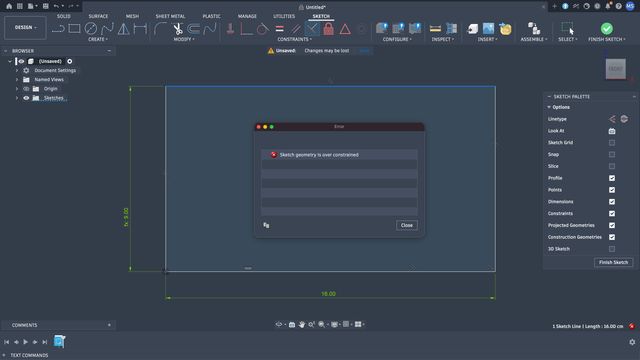Open the help question mark icon

coord(618,6)
